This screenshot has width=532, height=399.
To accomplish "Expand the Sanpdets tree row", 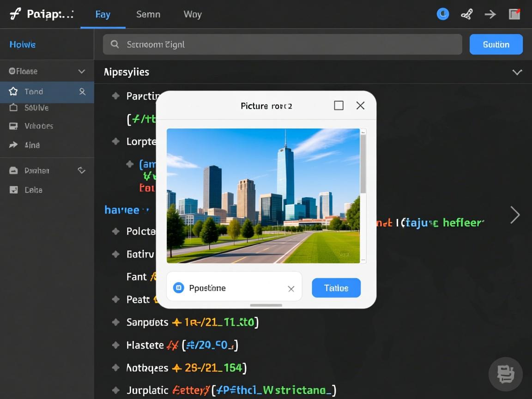I will tap(116, 322).
